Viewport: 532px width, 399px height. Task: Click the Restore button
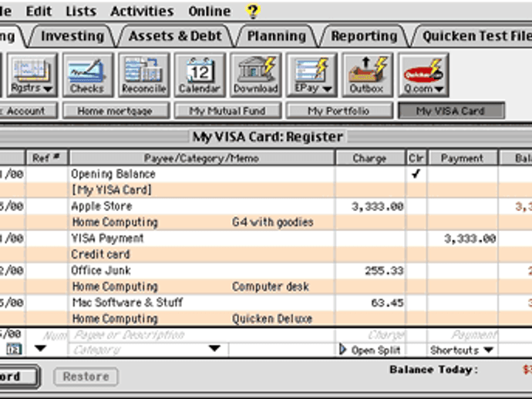[86, 377]
